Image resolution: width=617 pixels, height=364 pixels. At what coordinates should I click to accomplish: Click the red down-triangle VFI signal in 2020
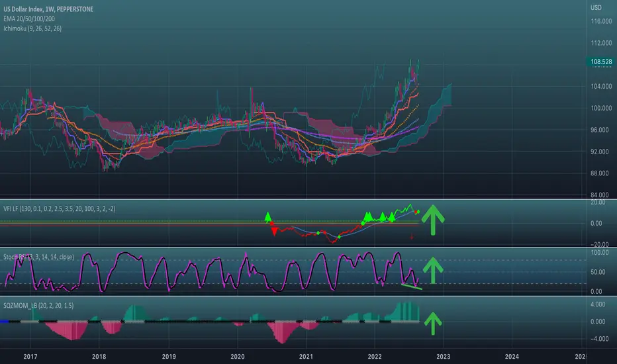[274, 232]
